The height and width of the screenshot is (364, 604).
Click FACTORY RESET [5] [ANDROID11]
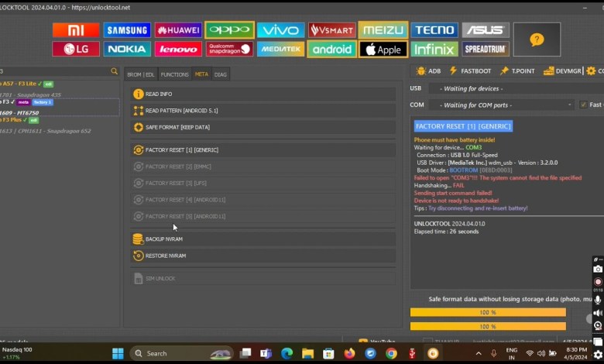coord(263,216)
